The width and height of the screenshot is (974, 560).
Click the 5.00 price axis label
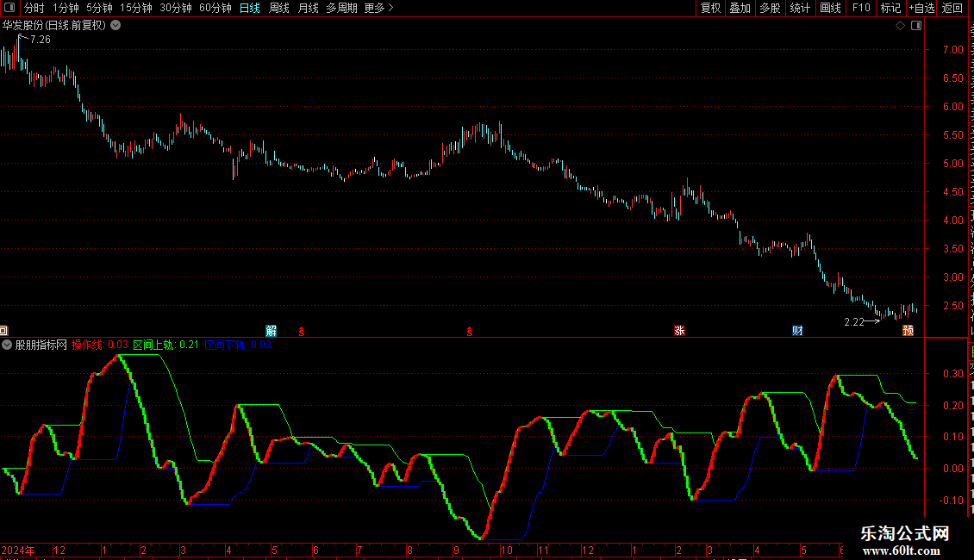(x=952, y=164)
